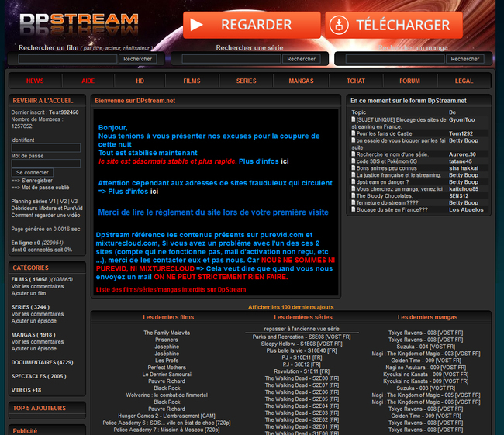The width and height of the screenshot is (504, 435).
Task: Open SERIES ( 3244 ) category
Action: (30, 307)
